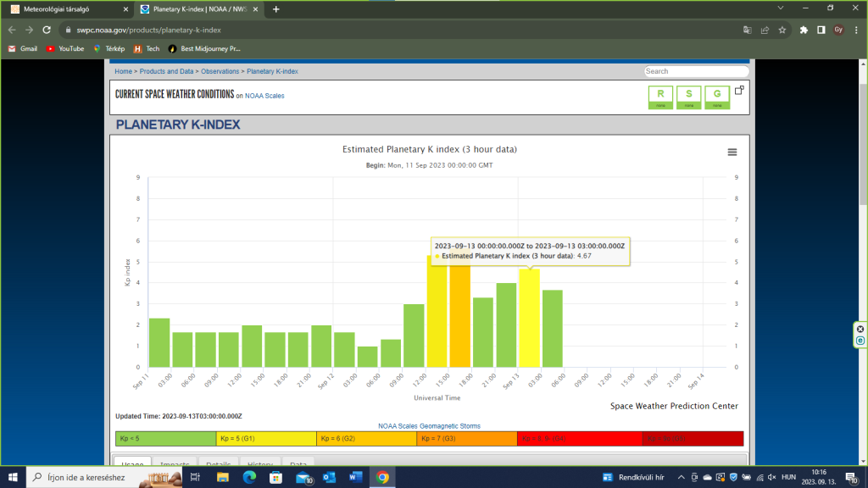Click the G geomagnetic storm scale box

coord(717,97)
